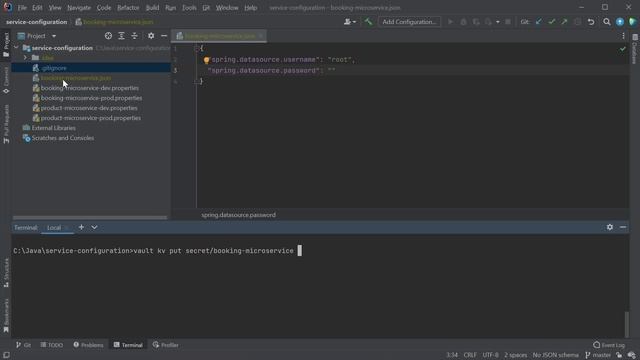The width and height of the screenshot is (640, 360).
Task: Open Scratches and Consoles node
Action: tap(63, 138)
